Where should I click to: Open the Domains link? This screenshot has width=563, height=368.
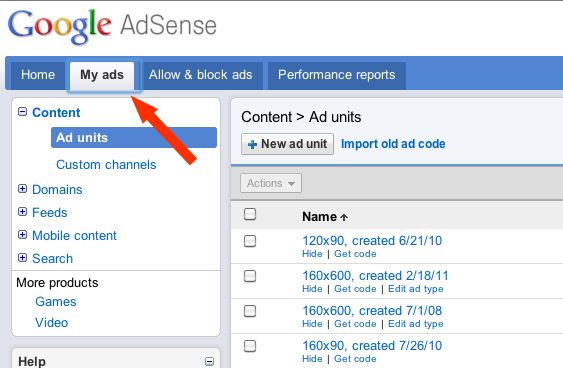pos(57,190)
